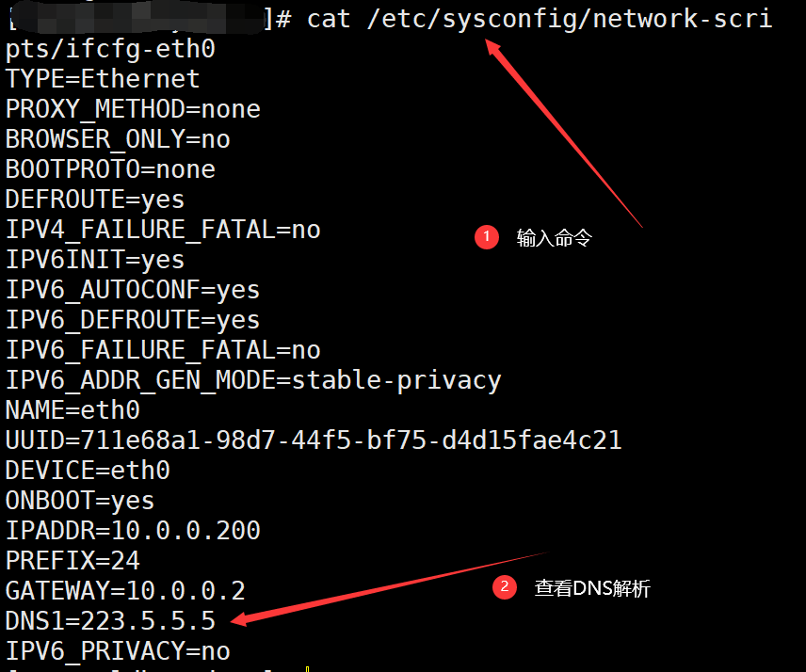Click the GATEWAY=10.0.0.2 line

point(125,590)
